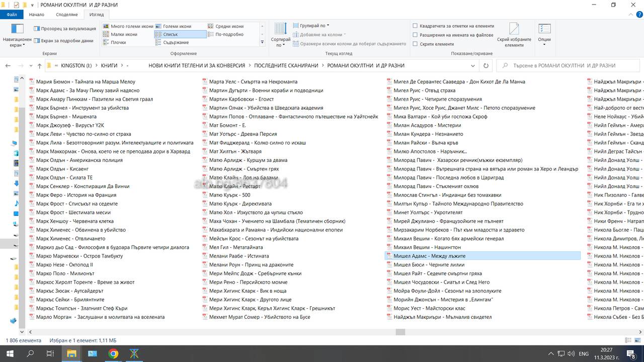Go to ПОСЛЕДНИТЕ СКАНИРАНИ breadcrumb
This screenshot has width=644, height=362.
(286, 66)
